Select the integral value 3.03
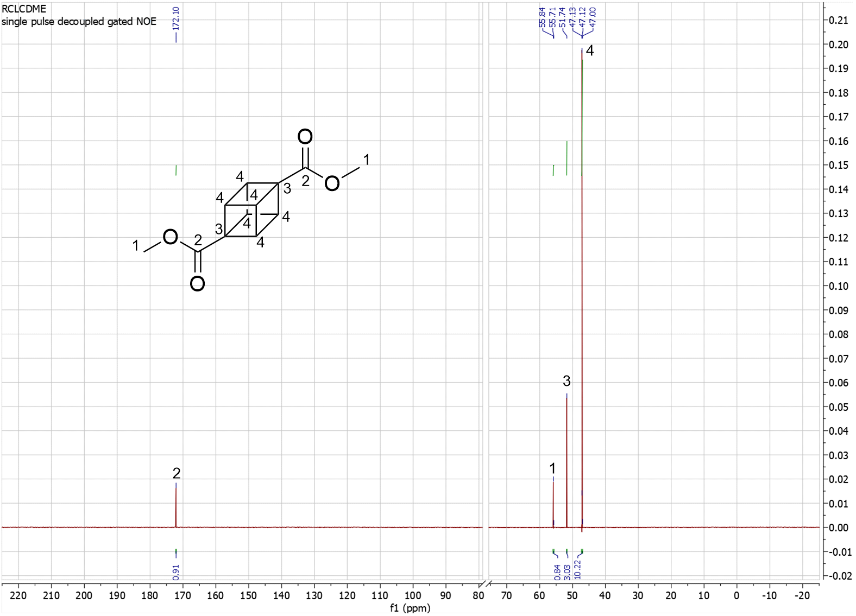Image resolution: width=856 pixels, height=616 pixels. pyautogui.click(x=567, y=571)
